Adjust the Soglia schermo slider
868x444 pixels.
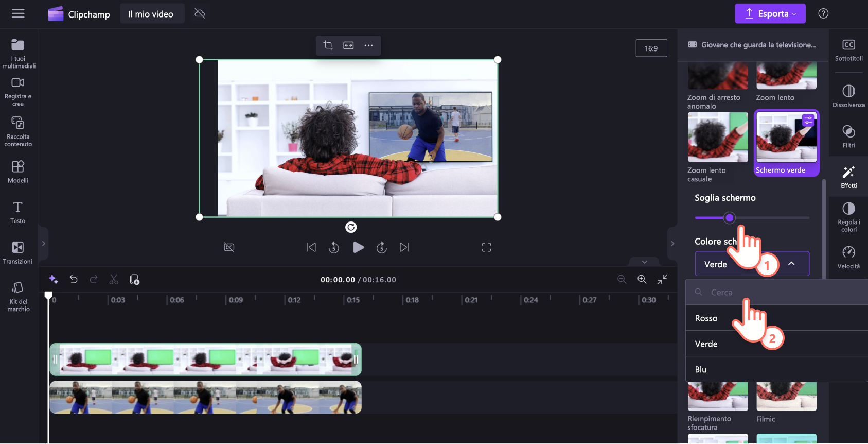[729, 218]
